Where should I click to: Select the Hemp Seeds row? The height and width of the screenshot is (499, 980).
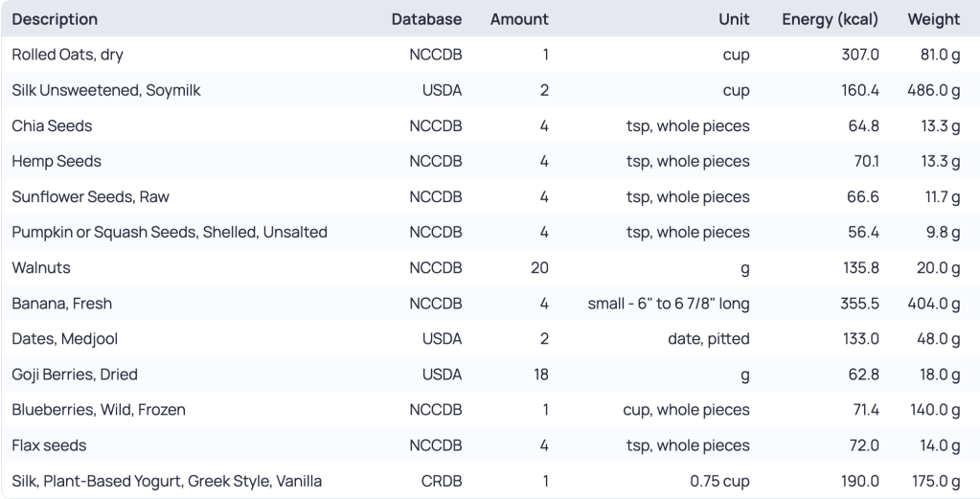57,161
